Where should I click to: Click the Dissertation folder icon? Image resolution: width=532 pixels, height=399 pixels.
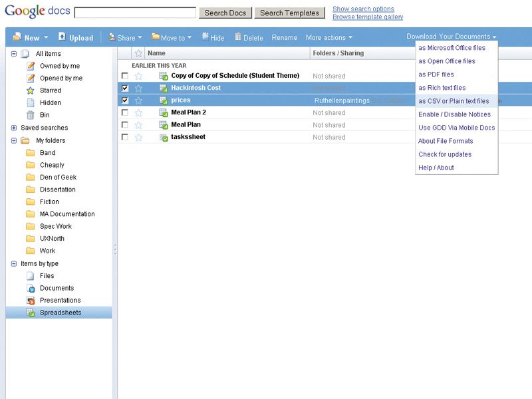[30, 190]
